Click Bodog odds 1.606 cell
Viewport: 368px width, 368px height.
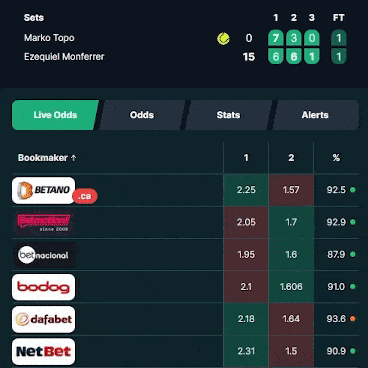click(291, 287)
